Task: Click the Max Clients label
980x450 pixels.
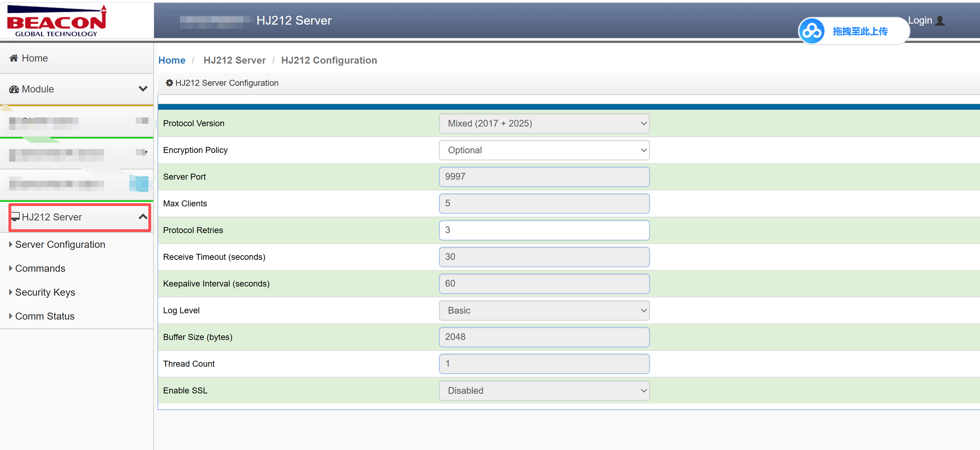Action: coord(185,204)
